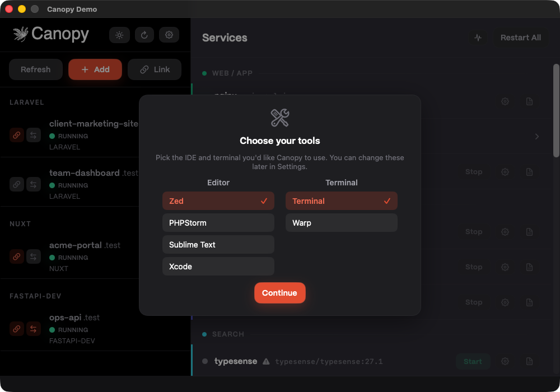Click the reload arrow icon in header
The image size is (560, 392).
point(144,35)
